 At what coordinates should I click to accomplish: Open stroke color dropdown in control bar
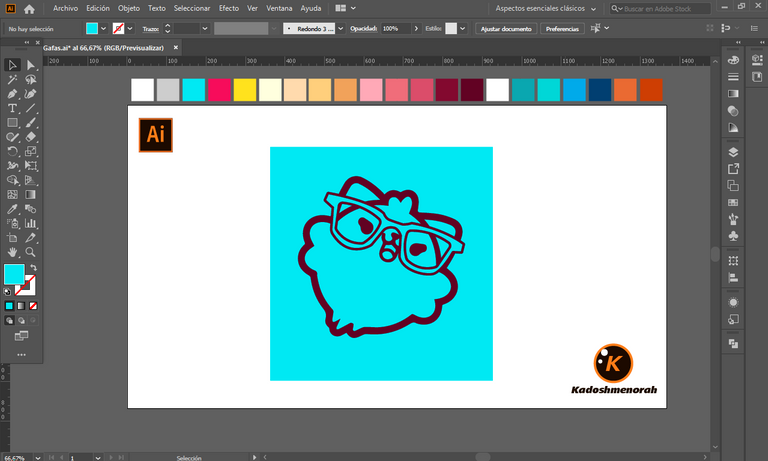(x=130, y=28)
